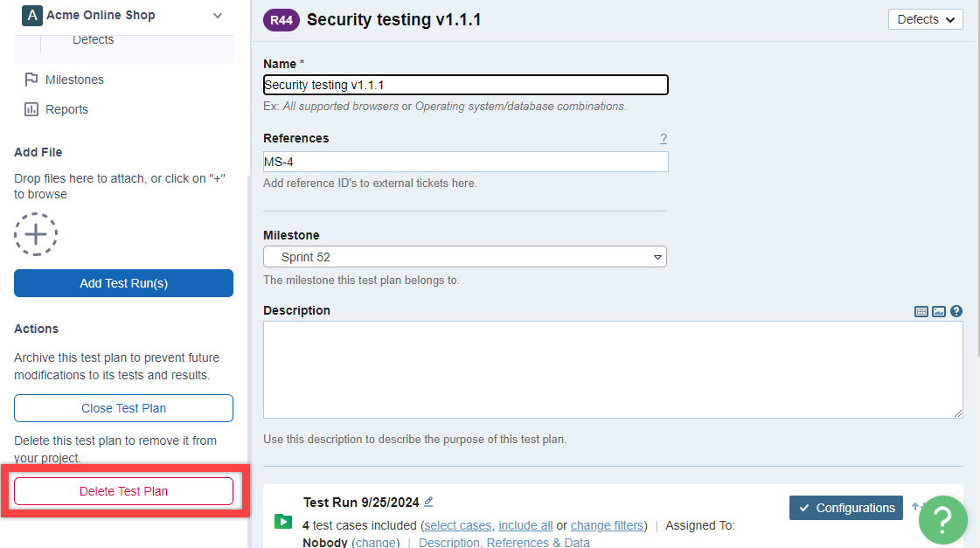
Task: Go to Milestones in the sidebar
Action: (x=74, y=80)
